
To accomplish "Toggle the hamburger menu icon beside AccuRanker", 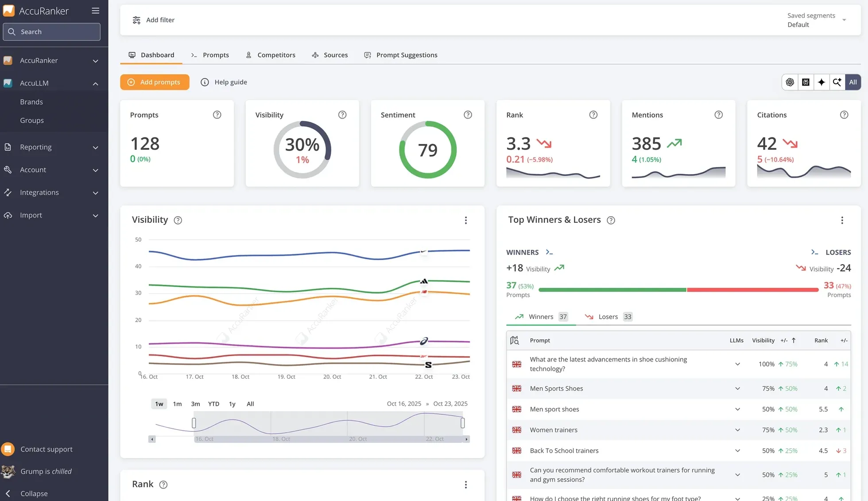I will click(95, 11).
